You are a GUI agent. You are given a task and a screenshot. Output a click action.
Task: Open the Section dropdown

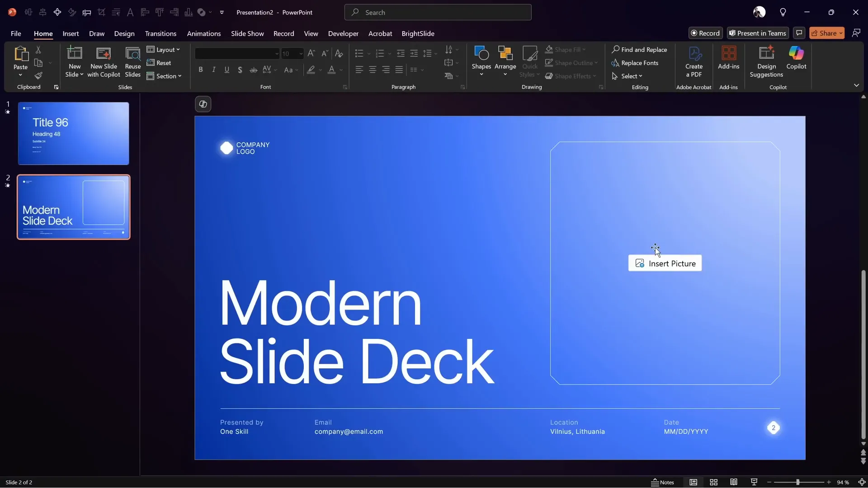[164, 76]
